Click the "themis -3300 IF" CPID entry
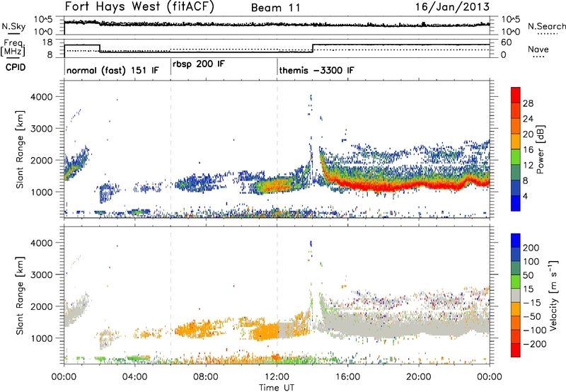 click(316, 70)
